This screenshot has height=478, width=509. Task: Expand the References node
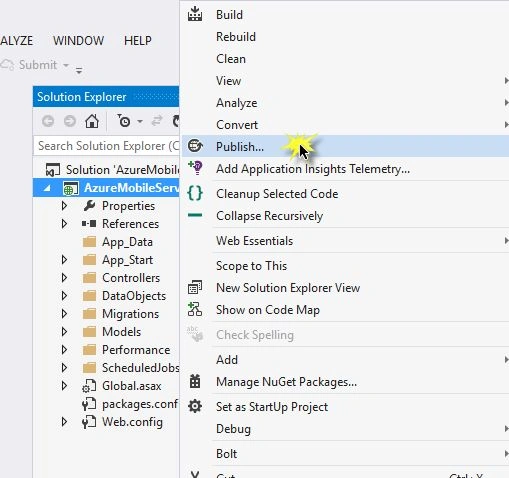[64, 224]
